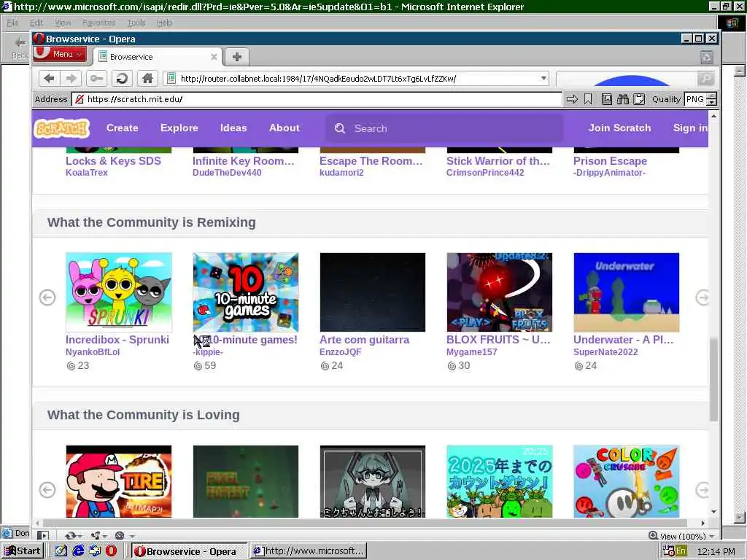Open the Prison Escape project link

pyautogui.click(x=611, y=161)
